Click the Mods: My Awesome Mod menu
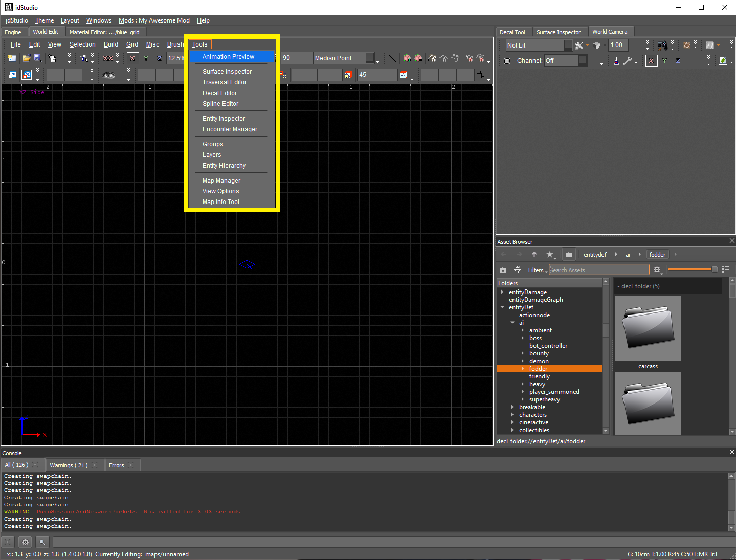The width and height of the screenshot is (736, 560). 154,20
